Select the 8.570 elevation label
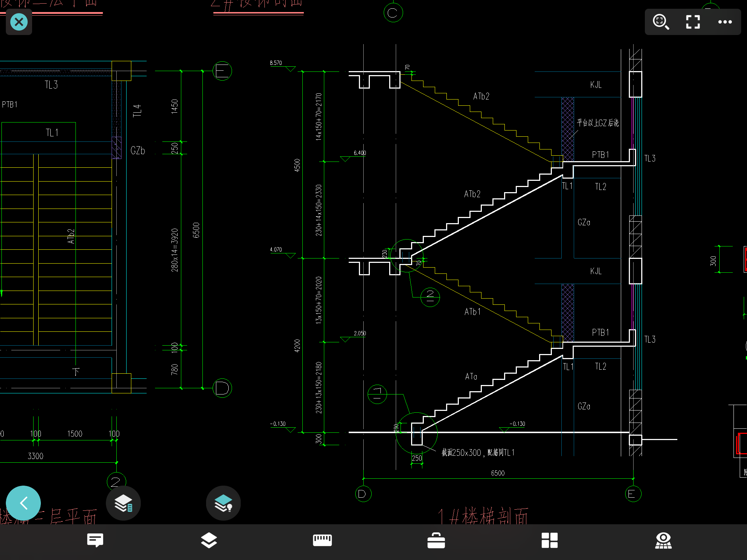The height and width of the screenshot is (560, 747). [276, 63]
